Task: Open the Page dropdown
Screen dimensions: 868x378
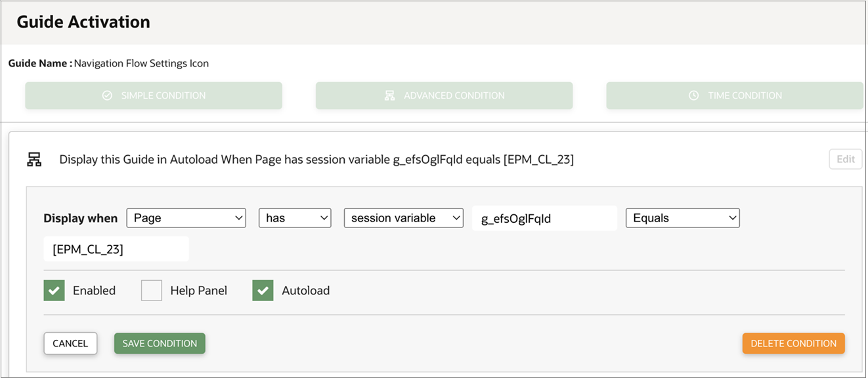Action: (x=186, y=218)
